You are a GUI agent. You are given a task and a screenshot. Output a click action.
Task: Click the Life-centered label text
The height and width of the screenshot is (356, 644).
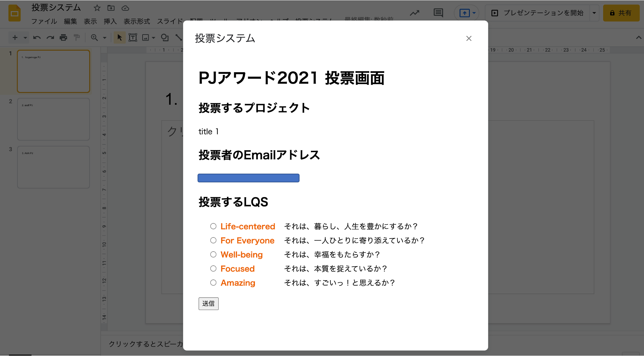point(248,226)
